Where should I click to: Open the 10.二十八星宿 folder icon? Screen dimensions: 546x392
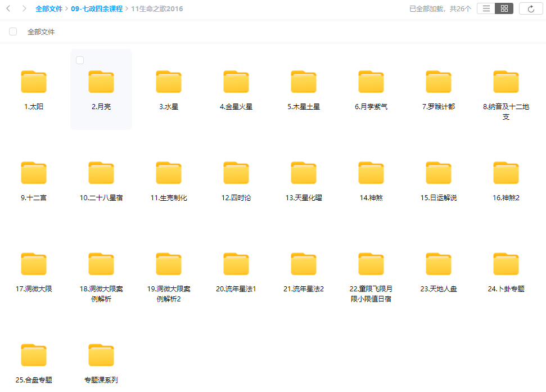click(x=101, y=173)
